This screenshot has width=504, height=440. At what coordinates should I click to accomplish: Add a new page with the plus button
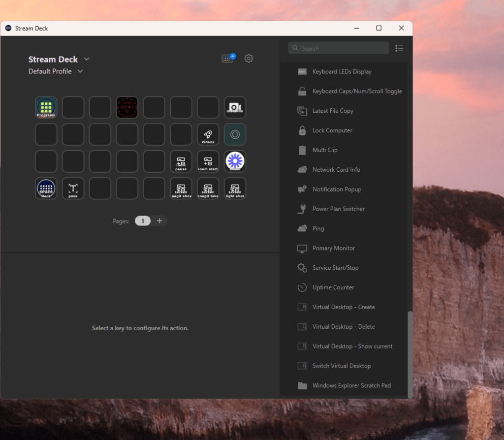tap(159, 221)
